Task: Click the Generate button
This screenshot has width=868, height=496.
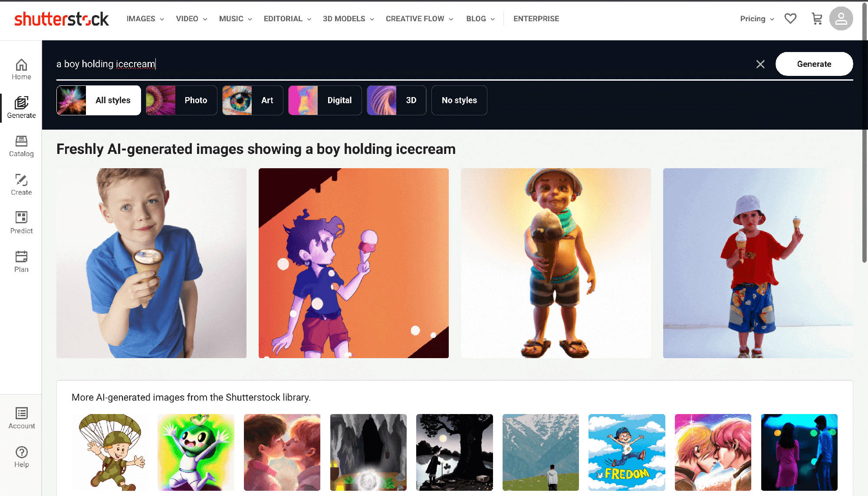Action: click(x=814, y=64)
